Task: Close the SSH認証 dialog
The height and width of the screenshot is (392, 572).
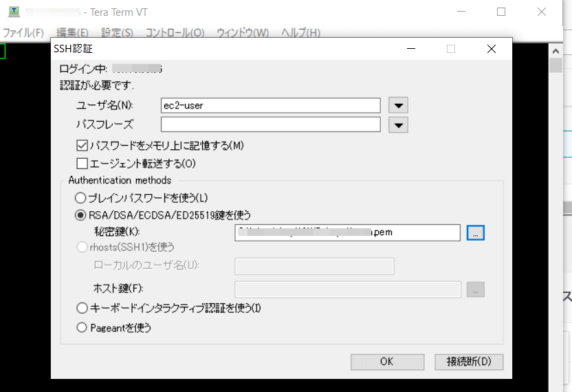Action: pos(492,49)
